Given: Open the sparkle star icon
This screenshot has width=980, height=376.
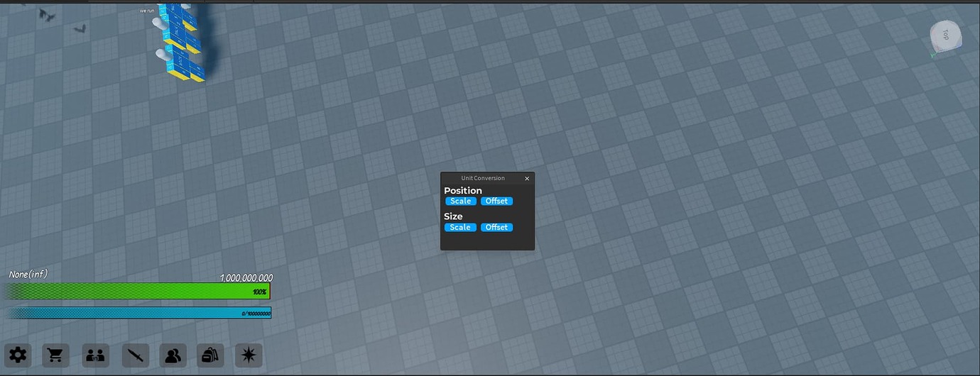Looking at the screenshot, I should (x=249, y=355).
